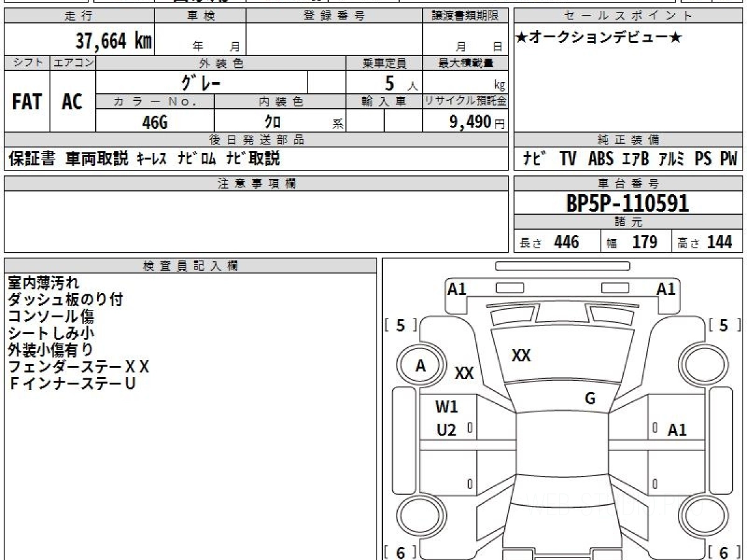747x560 pixels.
Task: Click the 純正装備 header
Action: click(x=628, y=140)
